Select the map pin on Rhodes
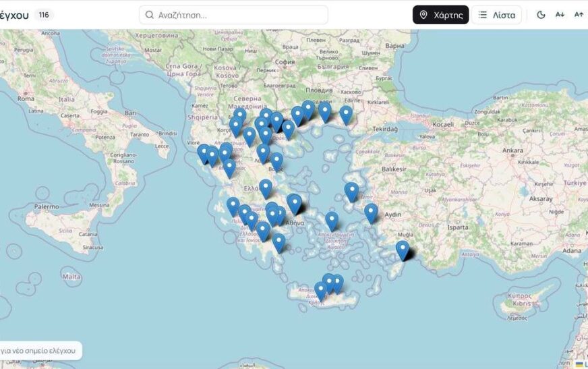588x369 pixels. pyautogui.click(x=403, y=250)
